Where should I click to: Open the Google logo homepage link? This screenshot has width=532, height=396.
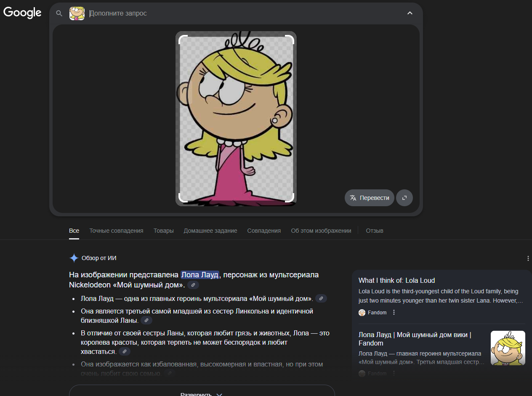[22, 13]
